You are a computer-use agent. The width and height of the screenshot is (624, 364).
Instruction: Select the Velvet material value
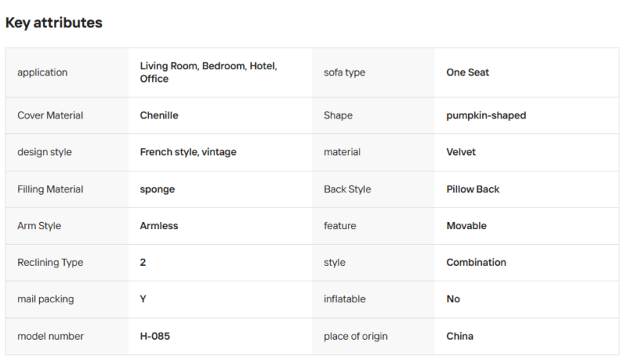(461, 152)
